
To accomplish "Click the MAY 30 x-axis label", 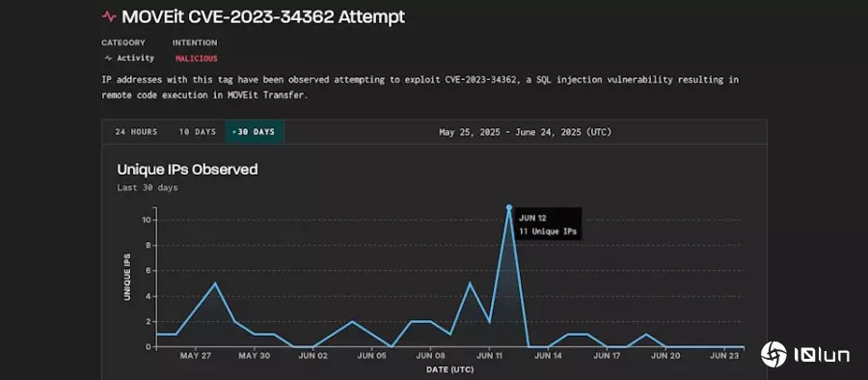I will click(x=254, y=356).
